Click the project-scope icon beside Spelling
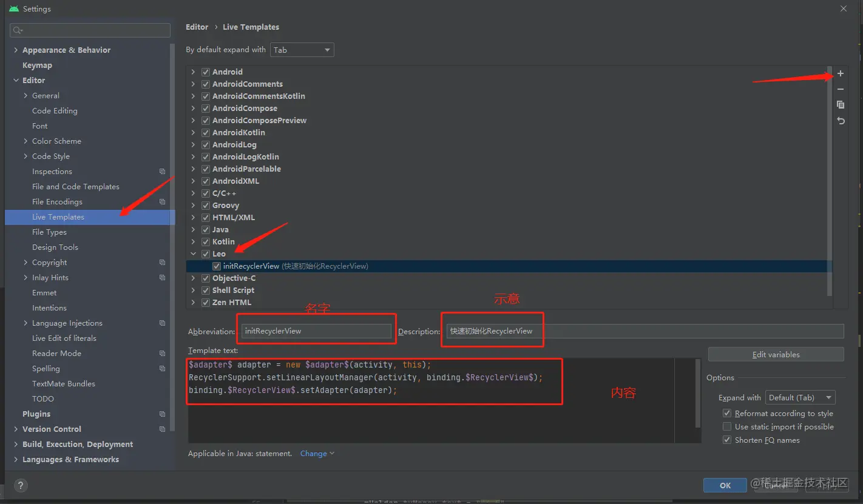 (x=162, y=369)
